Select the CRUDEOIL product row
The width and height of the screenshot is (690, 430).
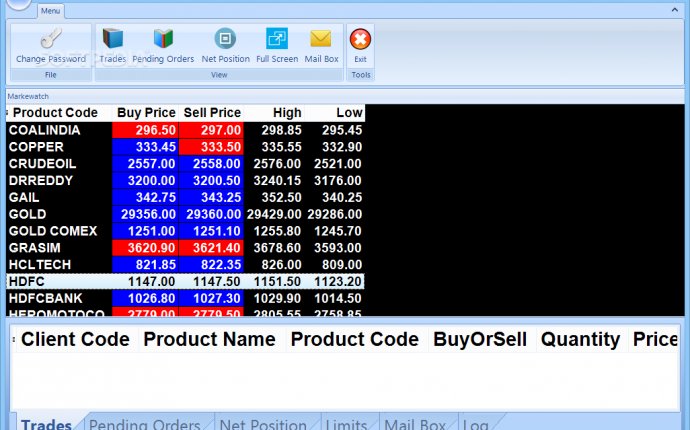coord(186,164)
